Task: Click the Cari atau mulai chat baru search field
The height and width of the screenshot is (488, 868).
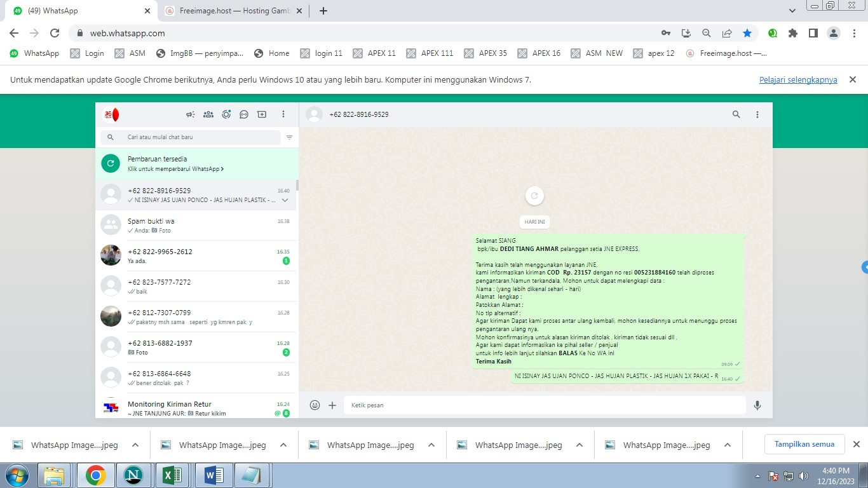Action: tap(191, 137)
